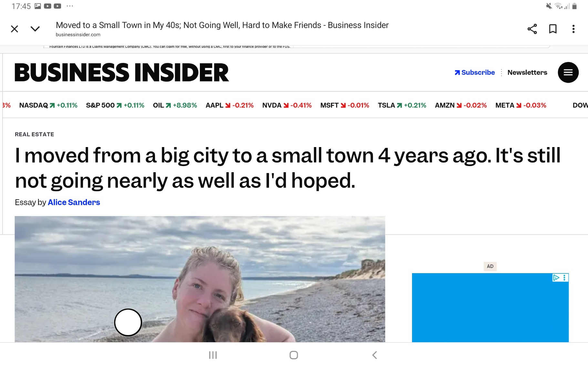Bookmark this article
The height and width of the screenshot is (367, 588).
(553, 29)
